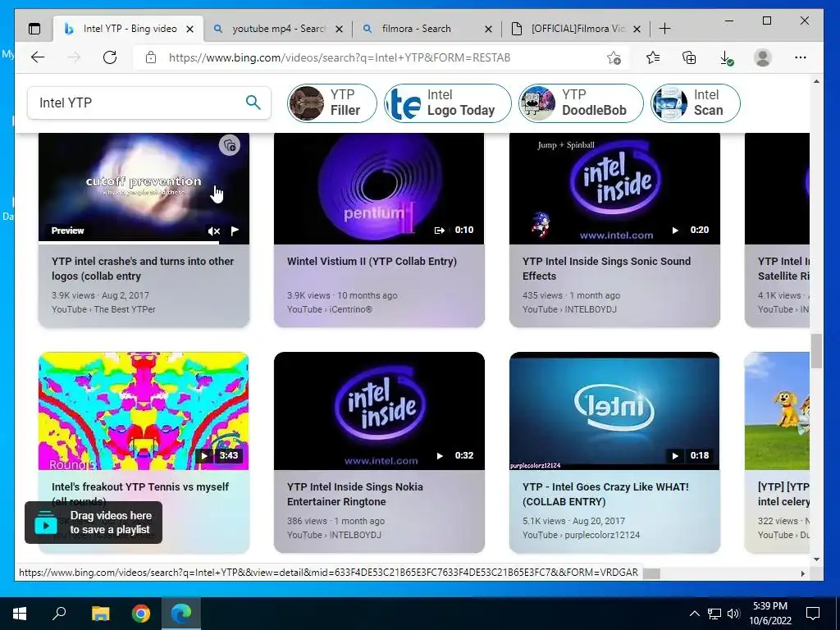This screenshot has width=840, height=630.
Task: Close the filmora Search tab
Action: [x=488, y=29]
